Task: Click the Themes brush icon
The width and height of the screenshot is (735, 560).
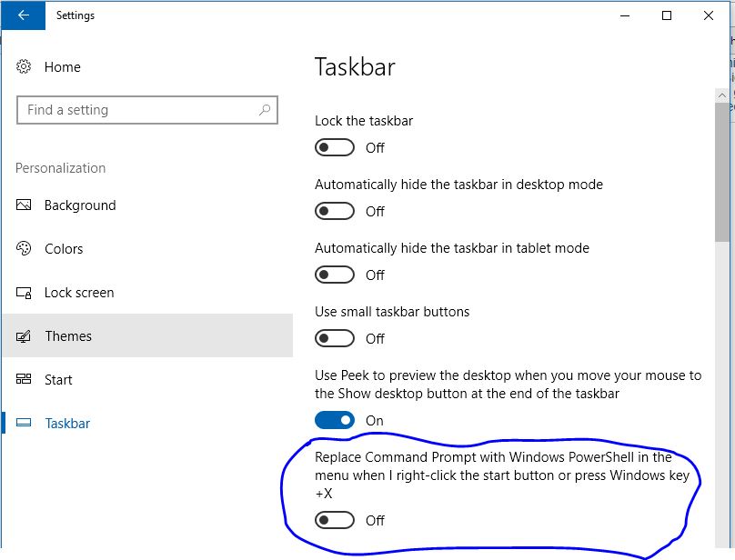Action: point(24,336)
